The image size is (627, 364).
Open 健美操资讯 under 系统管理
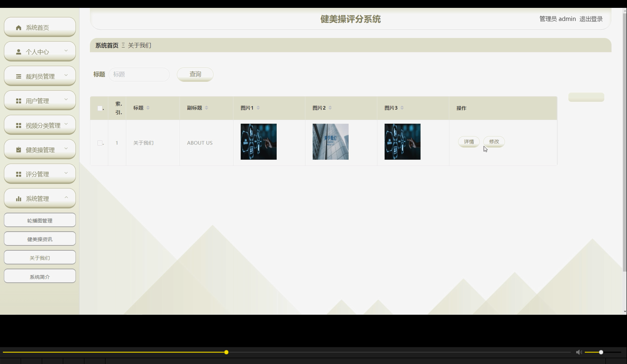pos(40,238)
